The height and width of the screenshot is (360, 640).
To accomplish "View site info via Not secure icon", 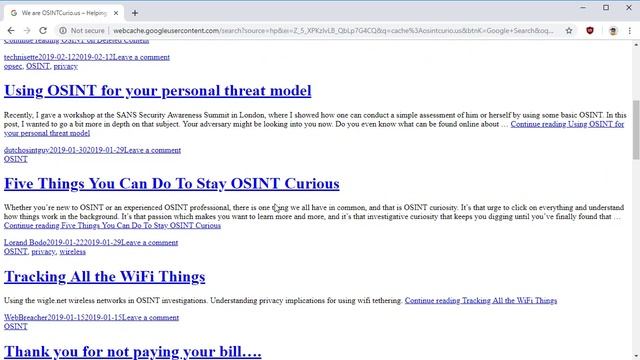I will coord(63,31).
